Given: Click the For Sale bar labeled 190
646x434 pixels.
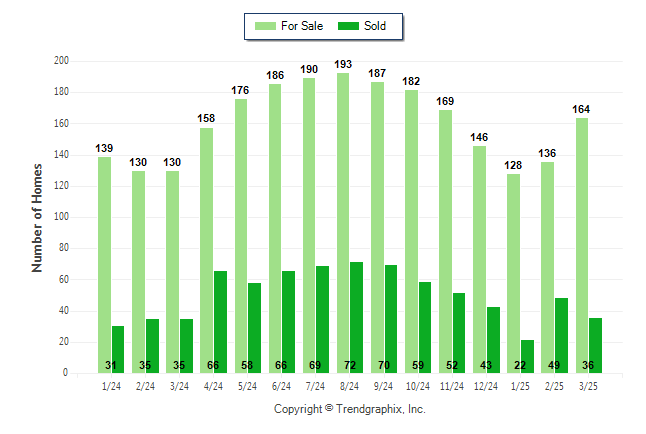Looking at the screenshot, I should [x=309, y=225].
